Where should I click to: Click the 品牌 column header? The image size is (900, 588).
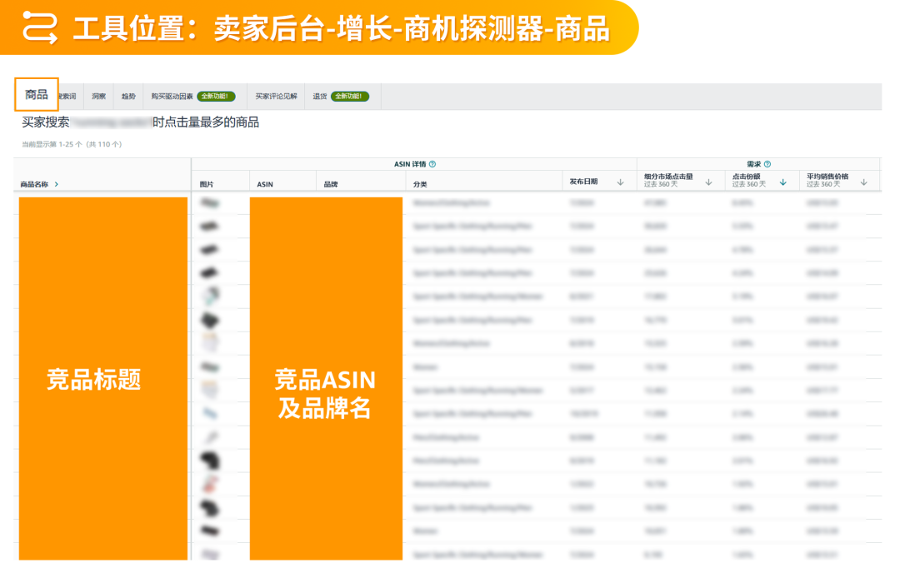332,182
